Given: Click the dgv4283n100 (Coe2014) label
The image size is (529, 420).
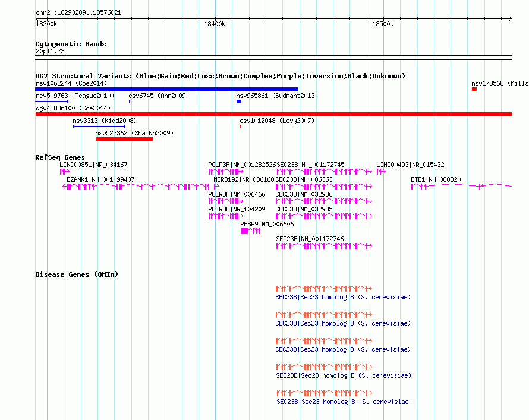Looking at the screenshot, I should [73, 108].
